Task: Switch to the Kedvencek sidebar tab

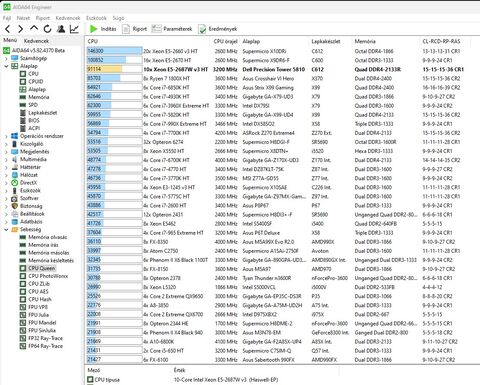Action: tap(36, 41)
